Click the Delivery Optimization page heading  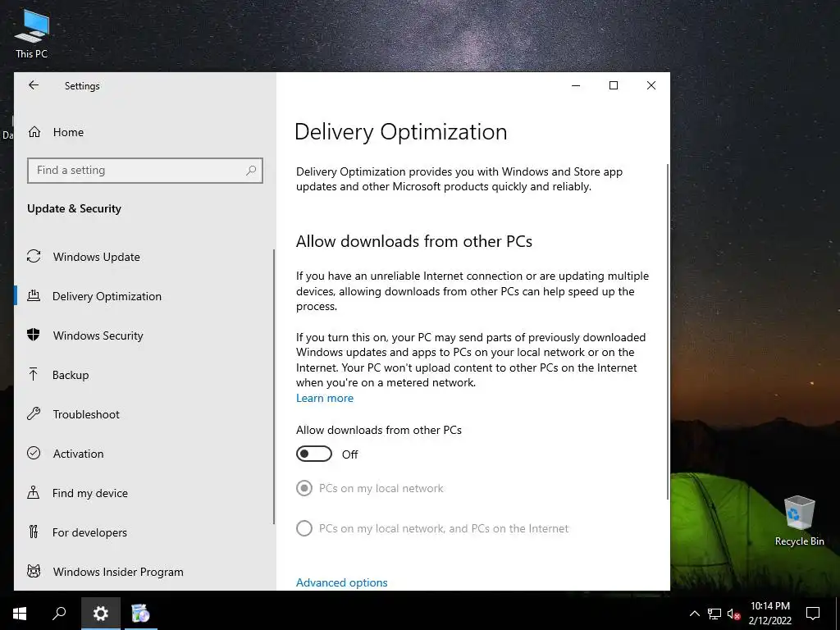(400, 132)
